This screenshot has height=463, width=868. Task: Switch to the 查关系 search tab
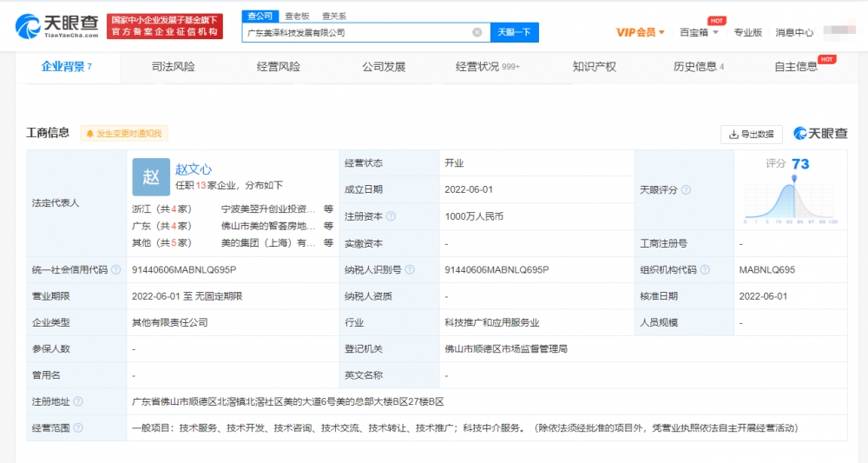[x=334, y=16]
